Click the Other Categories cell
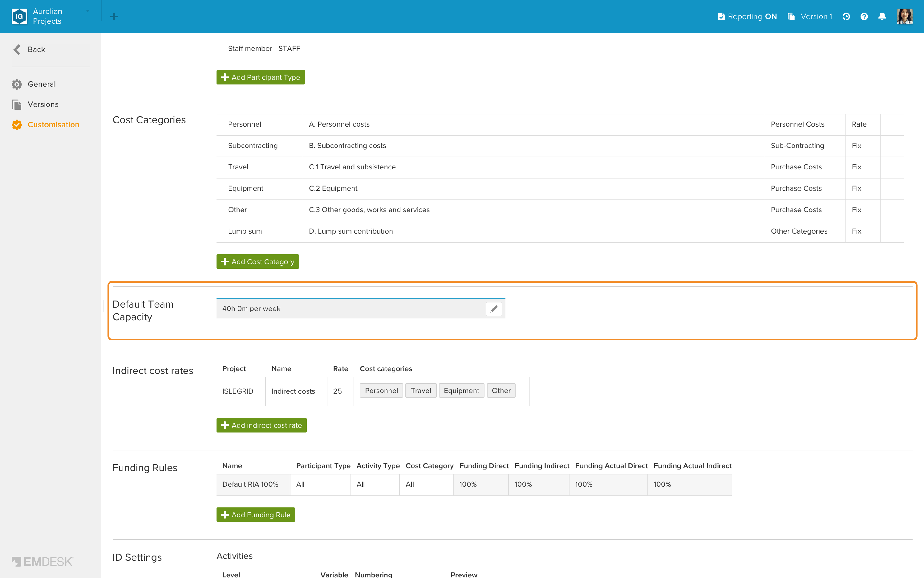Screen dimensions: 924x578 [805, 231]
